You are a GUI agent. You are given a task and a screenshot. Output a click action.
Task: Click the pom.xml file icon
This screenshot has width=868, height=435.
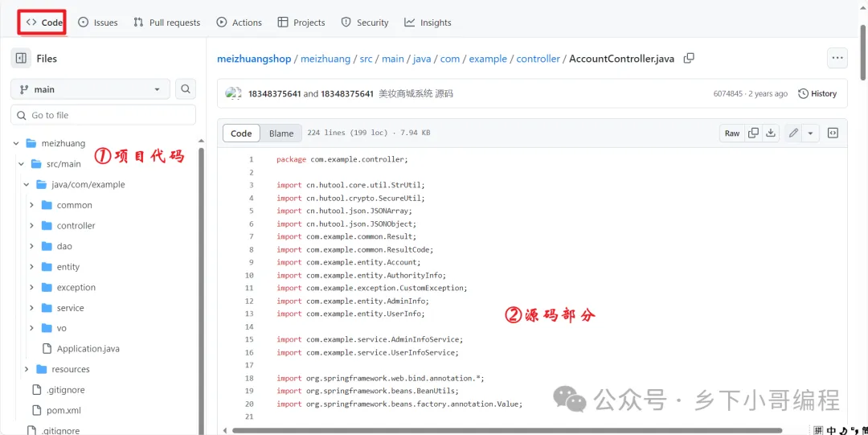pyautogui.click(x=36, y=410)
